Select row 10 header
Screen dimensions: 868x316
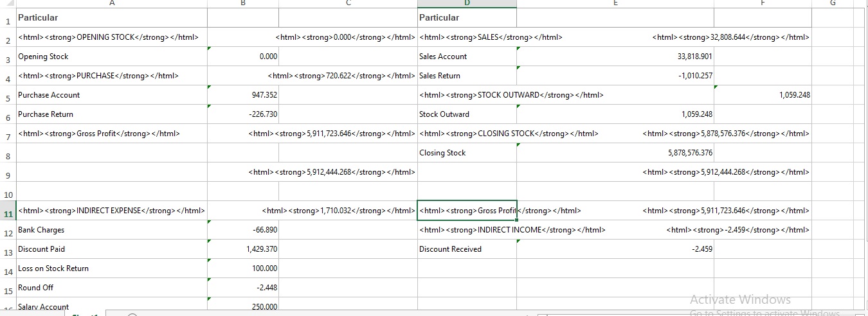pos(7,195)
